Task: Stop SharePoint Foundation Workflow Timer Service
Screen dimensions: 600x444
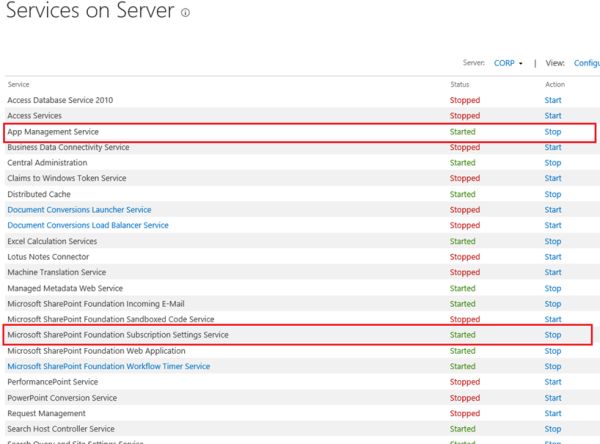Action: pyautogui.click(x=553, y=366)
